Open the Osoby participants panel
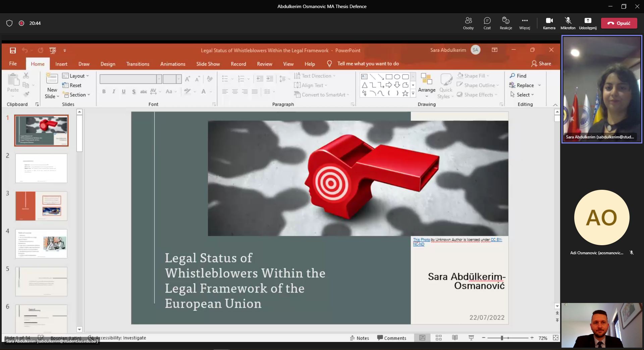The image size is (644, 350). pyautogui.click(x=468, y=23)
